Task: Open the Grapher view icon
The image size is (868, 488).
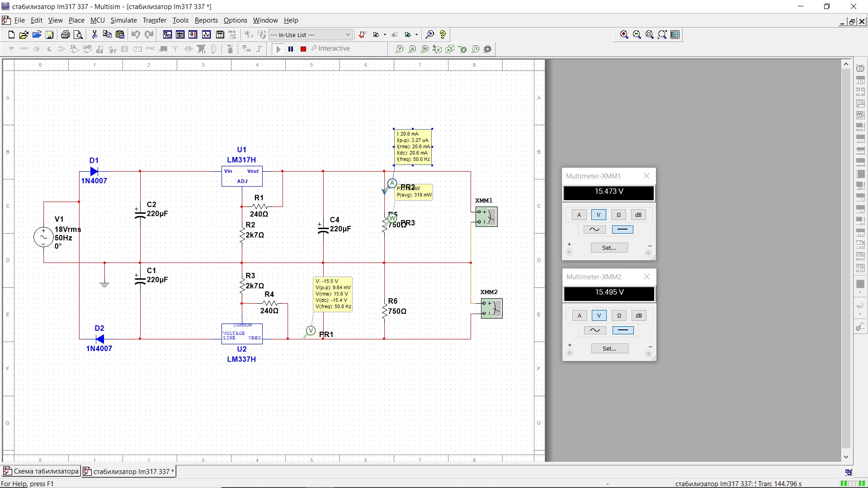Action: point(207,35)
